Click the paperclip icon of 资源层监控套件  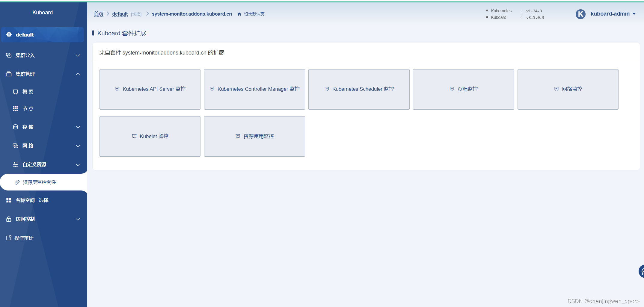pyautogui.click(x=17, y=182)
